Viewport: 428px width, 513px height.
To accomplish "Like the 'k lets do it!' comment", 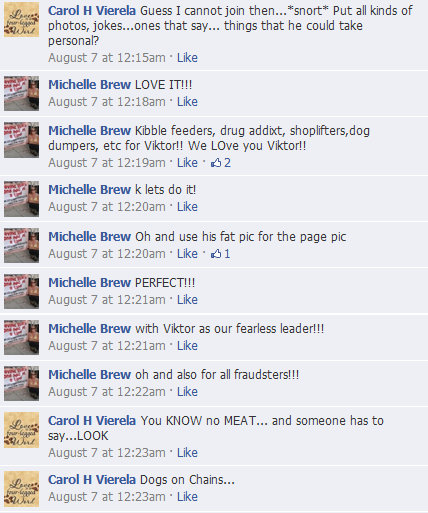I will pos(187,207).
